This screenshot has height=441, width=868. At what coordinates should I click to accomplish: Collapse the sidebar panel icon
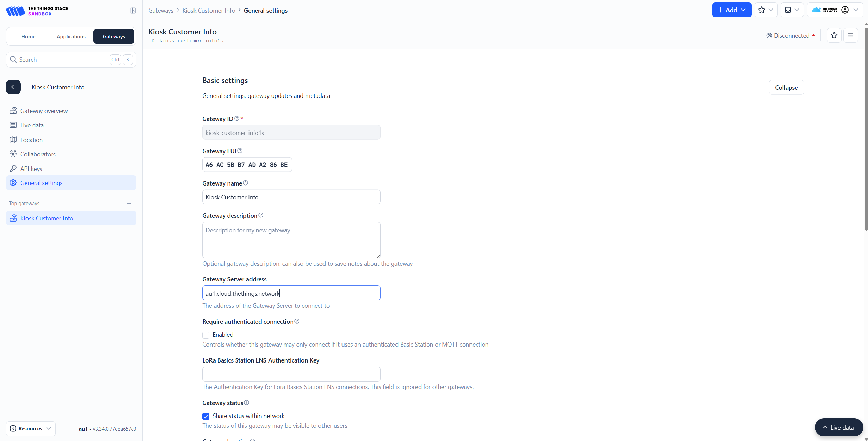coord(133,11)
